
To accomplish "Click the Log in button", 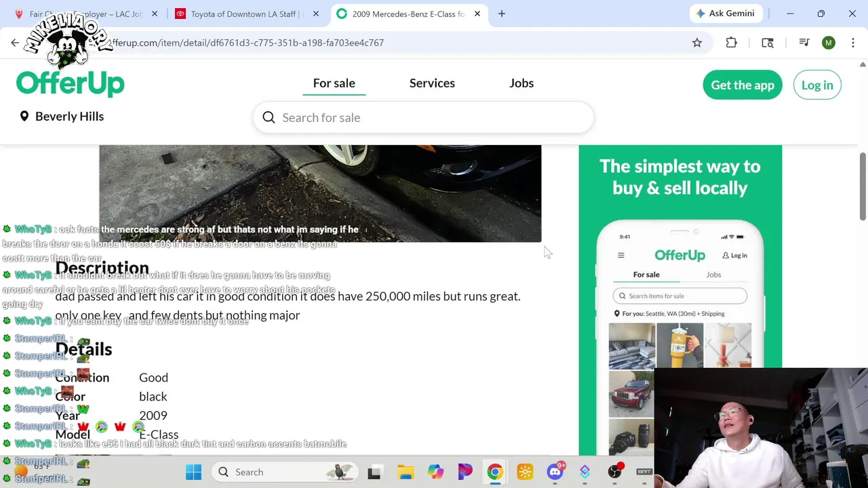I will (817, 85).
